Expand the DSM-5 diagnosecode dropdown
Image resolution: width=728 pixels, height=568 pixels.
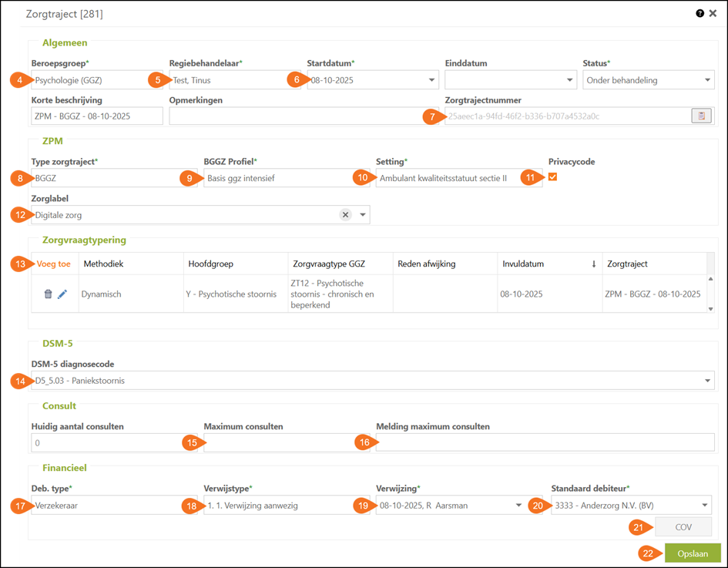[x=707, y=381]
